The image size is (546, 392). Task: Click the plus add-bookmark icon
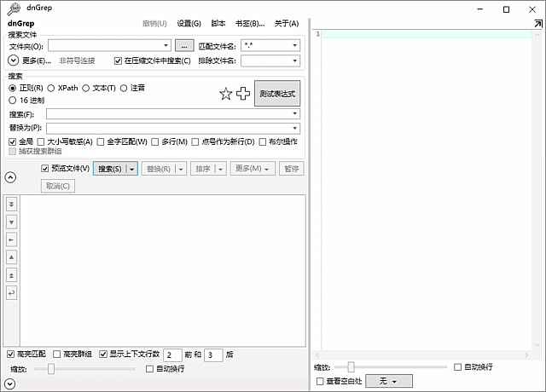(x=243, y=94)
